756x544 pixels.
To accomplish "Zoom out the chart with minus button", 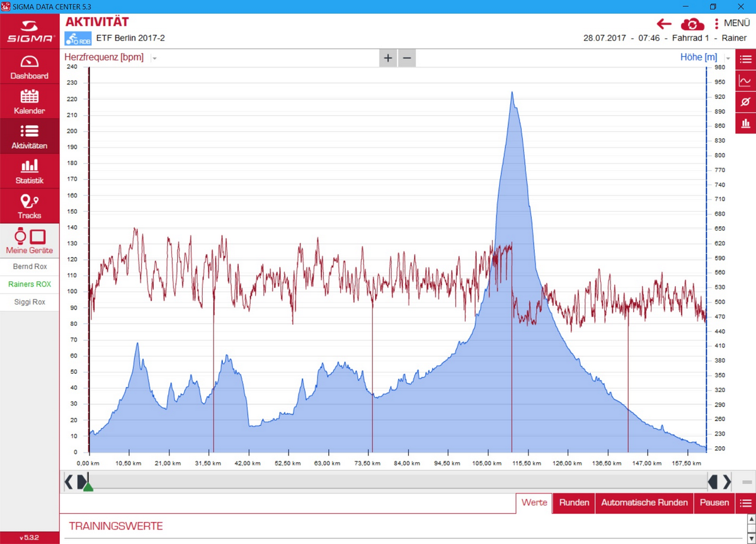I will coord(407,58).
